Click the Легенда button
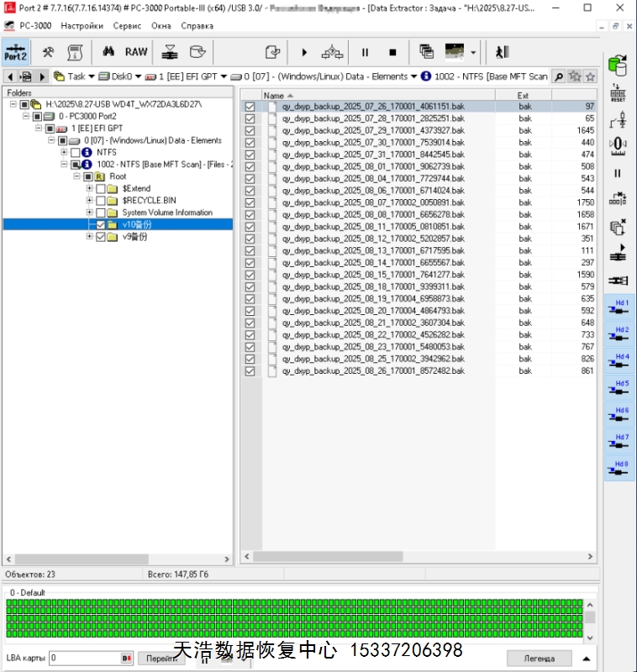Screen dimensions: 637x672 [539, 658]
